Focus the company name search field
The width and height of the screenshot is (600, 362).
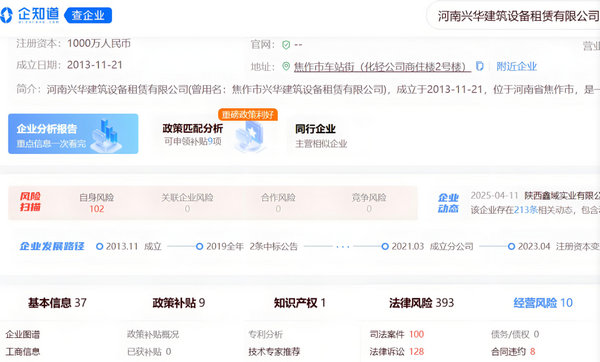513,16
